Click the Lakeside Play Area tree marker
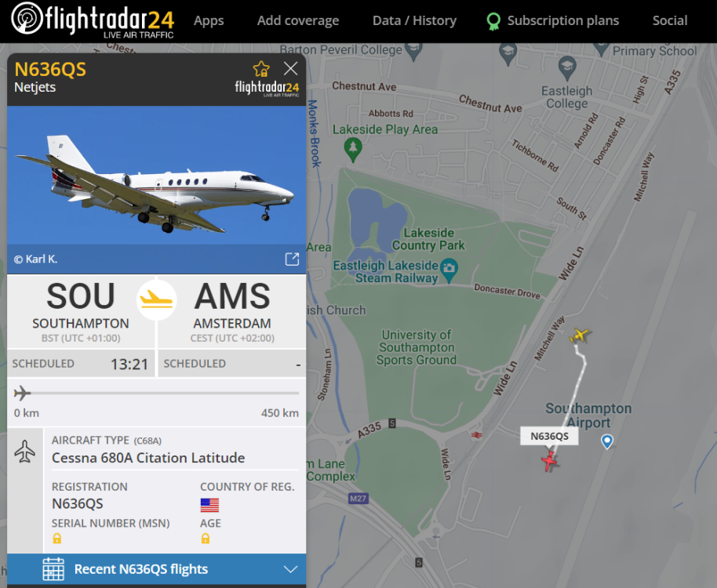Screen dimensions: 717x588 (352, 150)
